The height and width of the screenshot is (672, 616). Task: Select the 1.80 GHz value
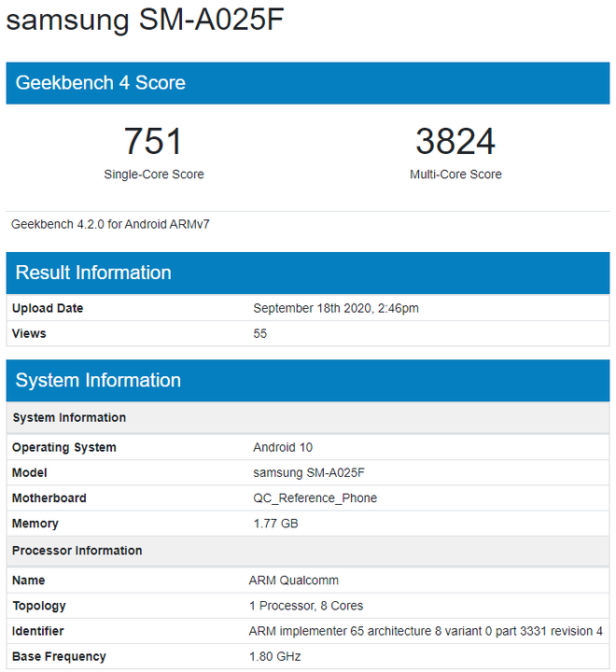[x=274, y=656]
